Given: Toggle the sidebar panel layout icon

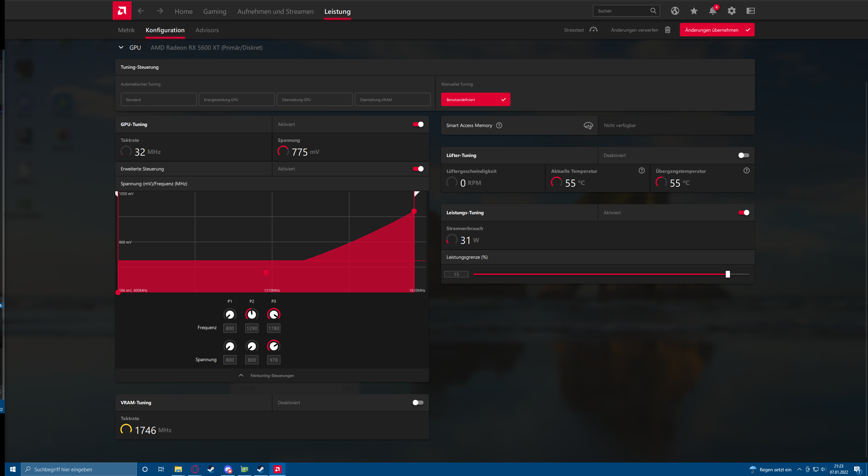Looking at the screenshot, I should [750, 11].
